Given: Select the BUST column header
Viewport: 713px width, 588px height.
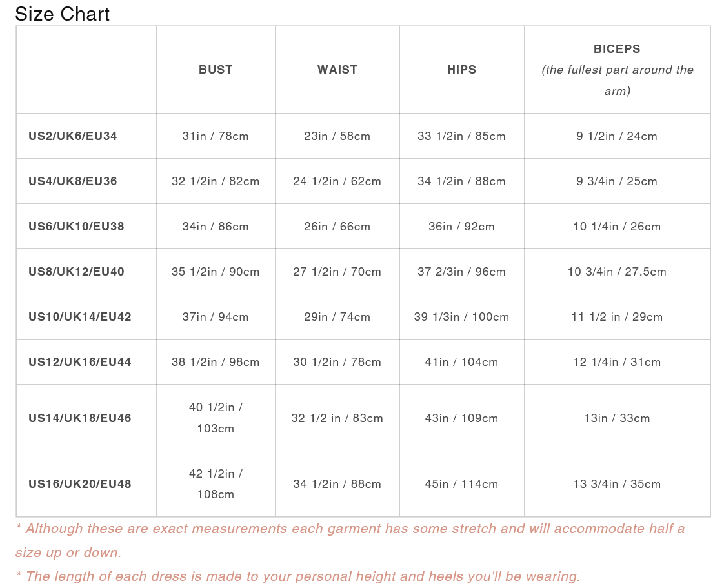Looking at the screenshot, I should pyautogui.click(x=216, y=70).
